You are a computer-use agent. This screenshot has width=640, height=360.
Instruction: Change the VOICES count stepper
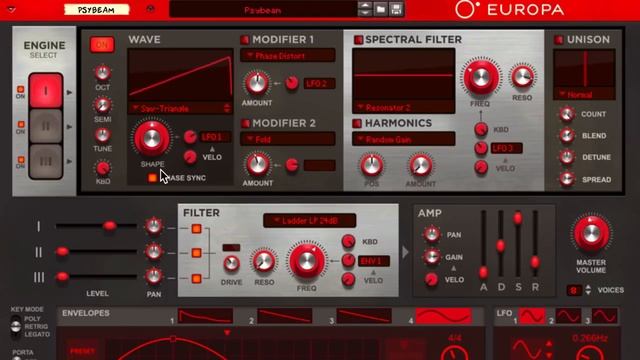point(588,290)
